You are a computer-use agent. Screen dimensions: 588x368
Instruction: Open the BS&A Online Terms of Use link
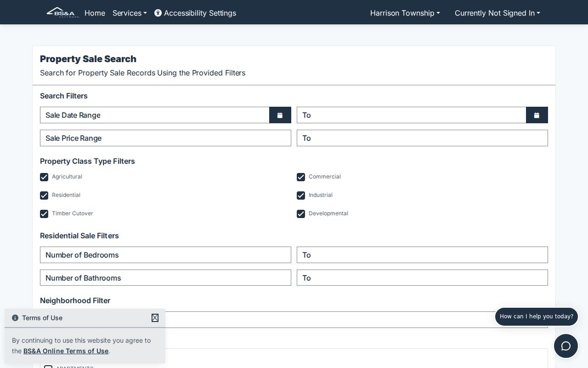pyautogui.click(x=66, y=351)
